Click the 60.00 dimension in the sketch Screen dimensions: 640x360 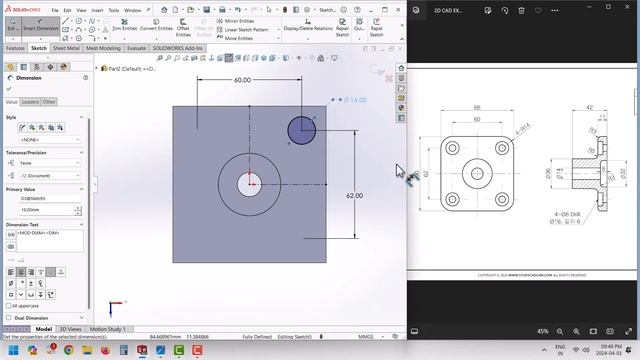(x=242, y=80)
